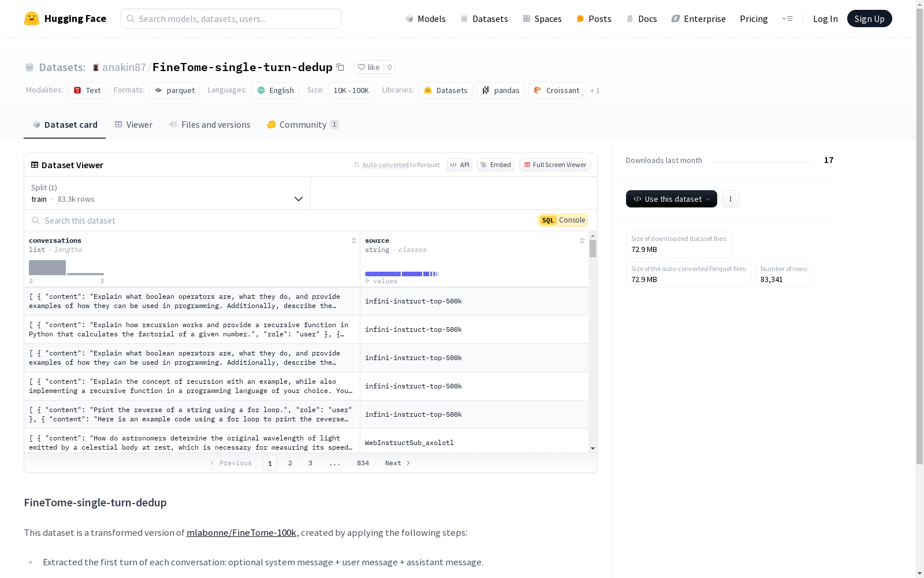The image size is (924, 578).
Task: Copy dataset name with the copy icon
Action: [341, 67]
